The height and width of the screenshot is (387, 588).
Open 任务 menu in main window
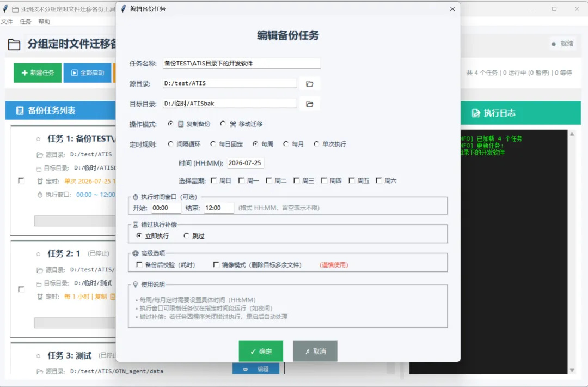pos(26,21)
